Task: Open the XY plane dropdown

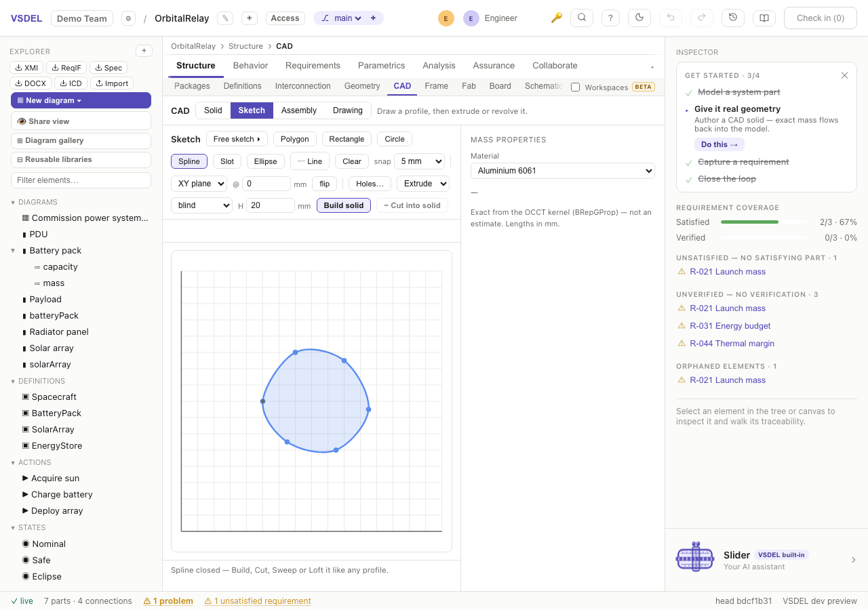Action: (199, 184)
